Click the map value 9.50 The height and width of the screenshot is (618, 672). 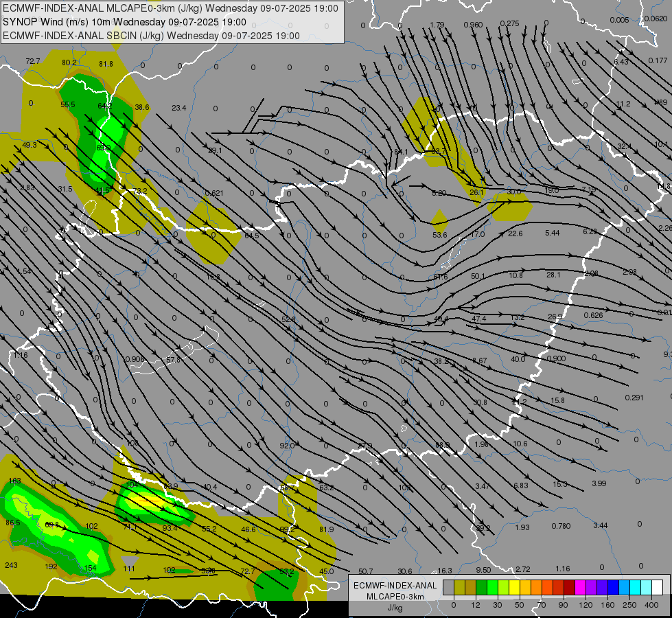pyautogui.click(x=483, y=571)
